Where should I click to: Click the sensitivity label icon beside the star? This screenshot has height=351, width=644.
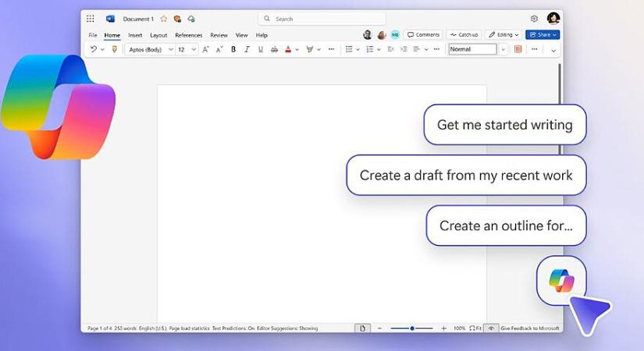(x=177, y=19)
